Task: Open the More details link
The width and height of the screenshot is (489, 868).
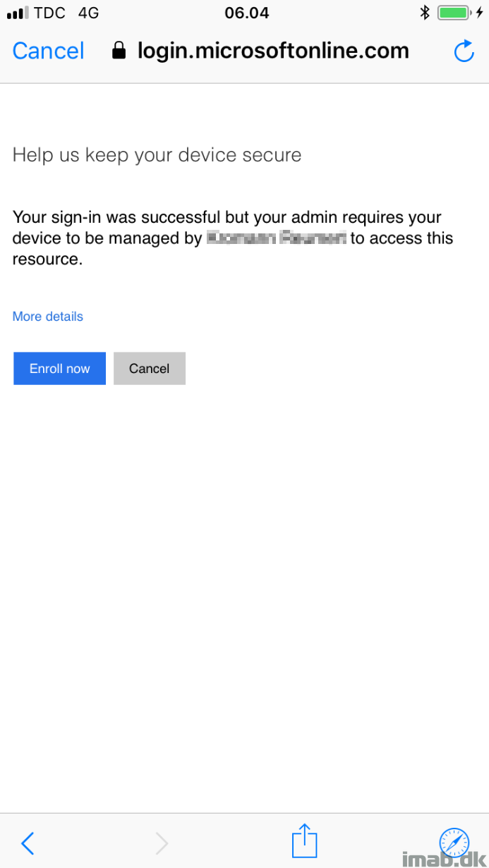Action: tap(47, 317)
